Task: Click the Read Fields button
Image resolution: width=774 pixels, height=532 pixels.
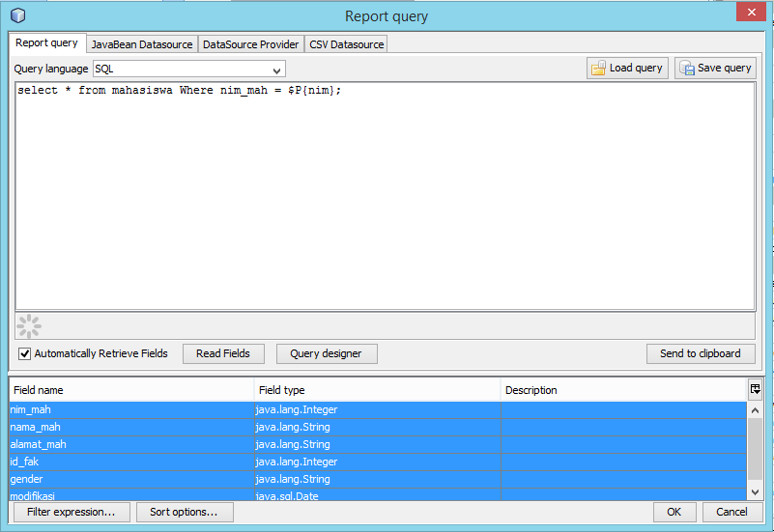Action: point(223,353)
